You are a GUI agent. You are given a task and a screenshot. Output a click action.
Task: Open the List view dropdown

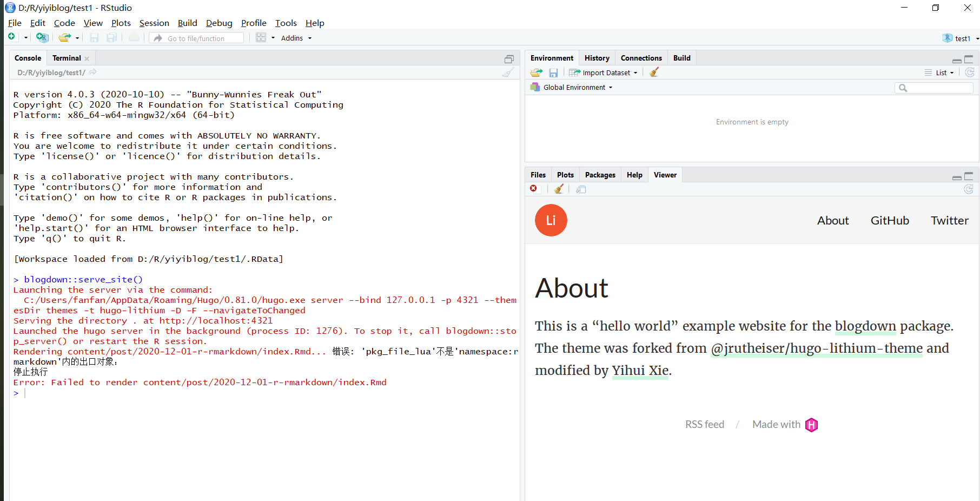tap(939, 72)
